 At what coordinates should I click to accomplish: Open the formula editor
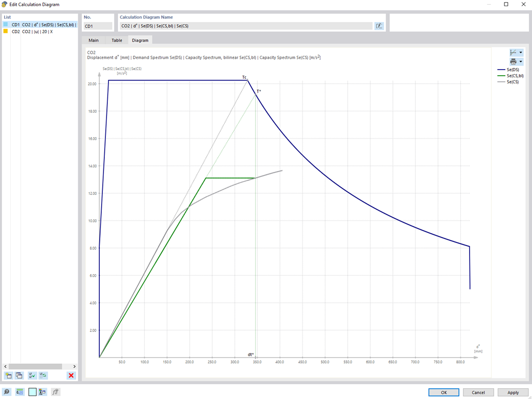[55, 391]
